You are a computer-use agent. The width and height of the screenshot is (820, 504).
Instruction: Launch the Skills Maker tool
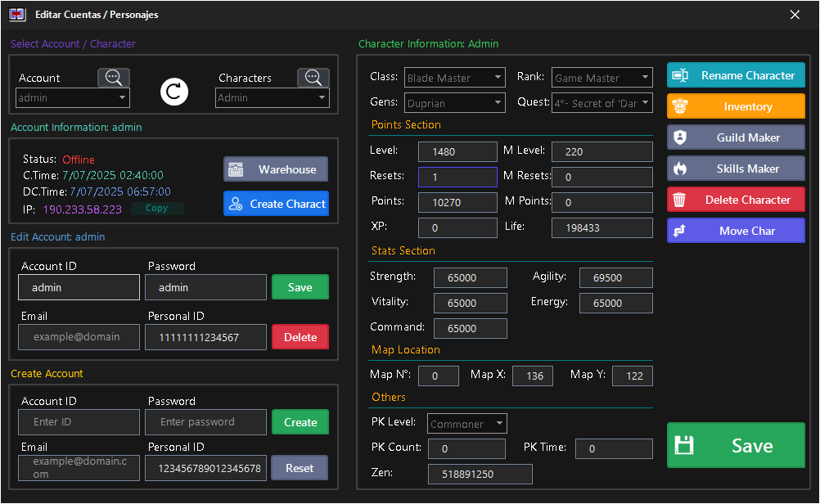point(736,169)
